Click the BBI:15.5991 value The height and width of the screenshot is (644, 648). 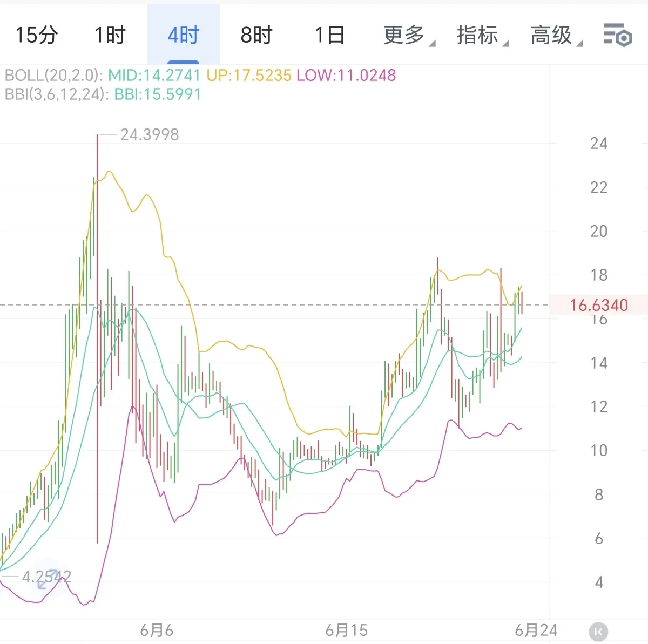point(158,94)
